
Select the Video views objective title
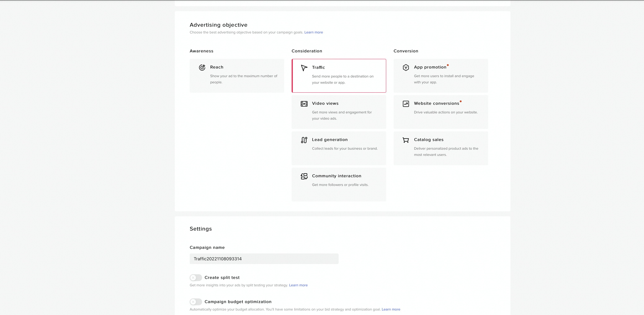(x=325, y=103)
